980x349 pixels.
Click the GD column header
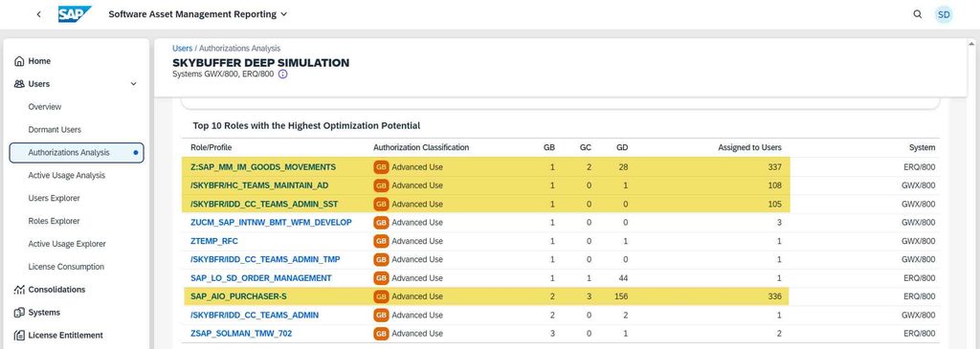(x=622, y=148)
